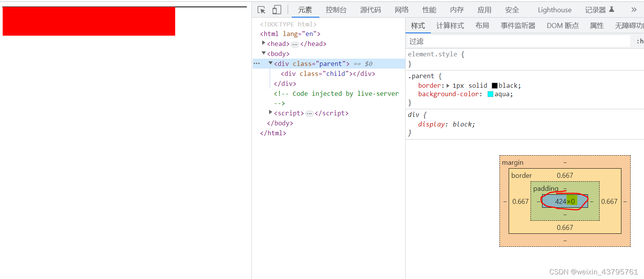
Task: Collapse the div.parent element node
Action: (x=270, y=63)
